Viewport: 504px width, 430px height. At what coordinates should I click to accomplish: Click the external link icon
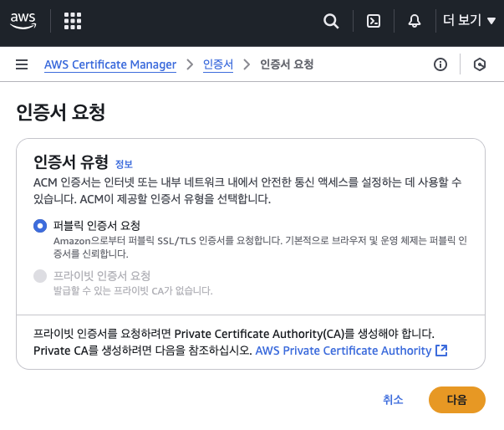441,351
